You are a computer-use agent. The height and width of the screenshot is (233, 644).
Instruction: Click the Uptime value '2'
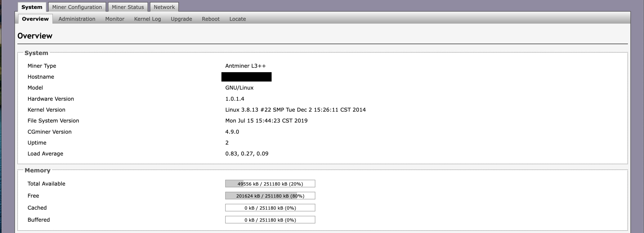coord(227,143)
